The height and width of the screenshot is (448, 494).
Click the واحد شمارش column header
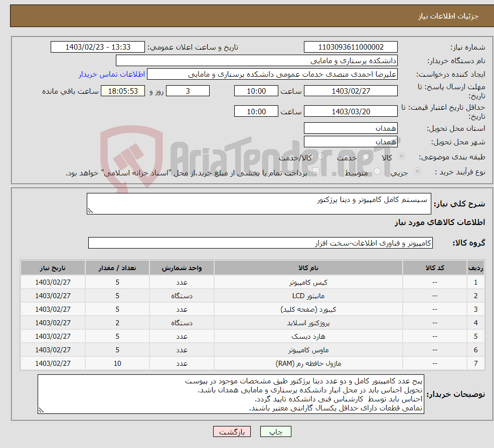coord(182,268)
